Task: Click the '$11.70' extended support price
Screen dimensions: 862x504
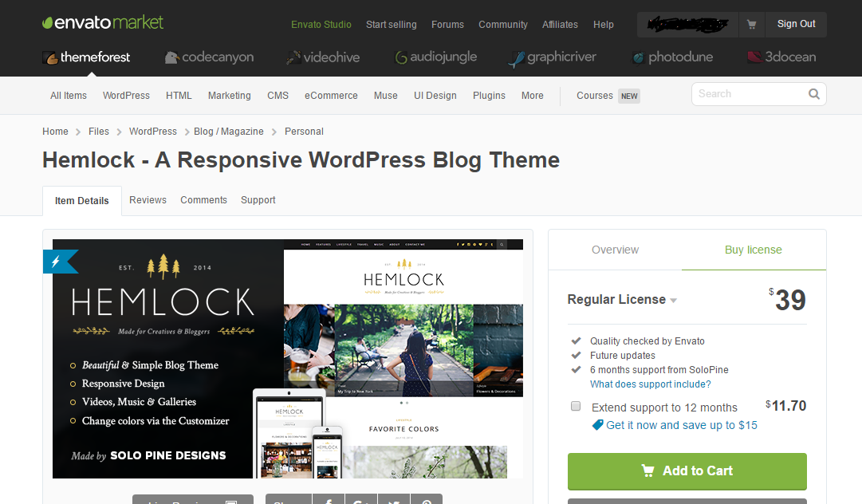Action: point(785,406)
